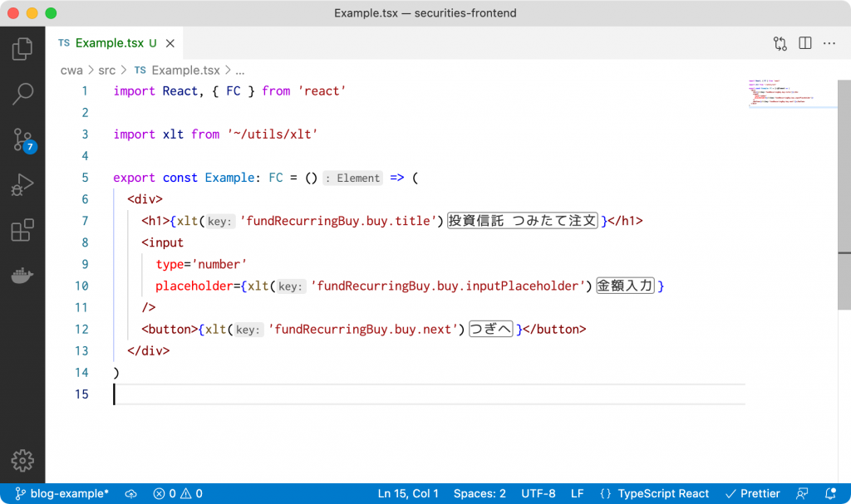The width and height of the screenshot is (851, 504).
Task: Click the vertical editor scrollbar thumb
Action: click(844, 195)
